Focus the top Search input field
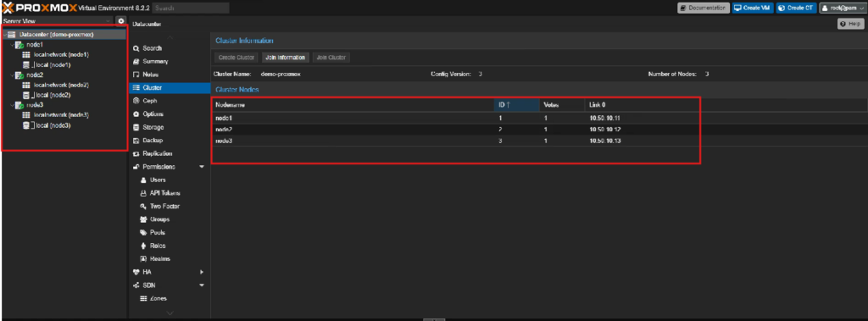868x321 pixels. tap(191, 8)
